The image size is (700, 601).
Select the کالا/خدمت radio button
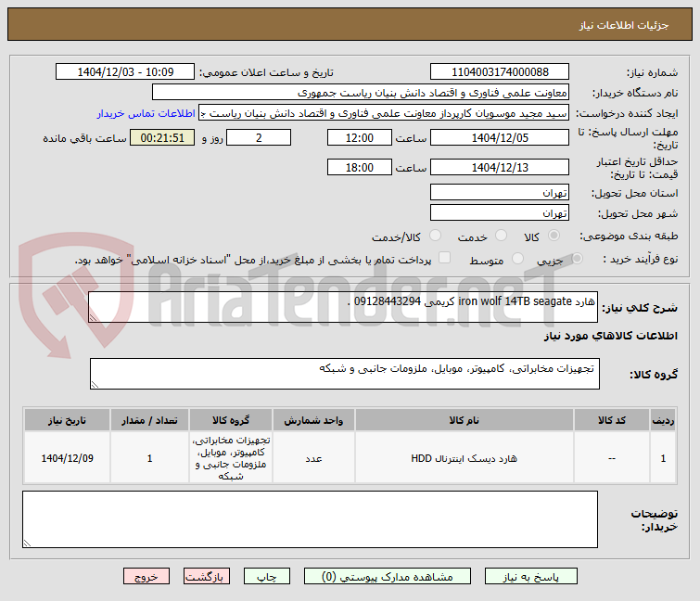coord(435,236)
